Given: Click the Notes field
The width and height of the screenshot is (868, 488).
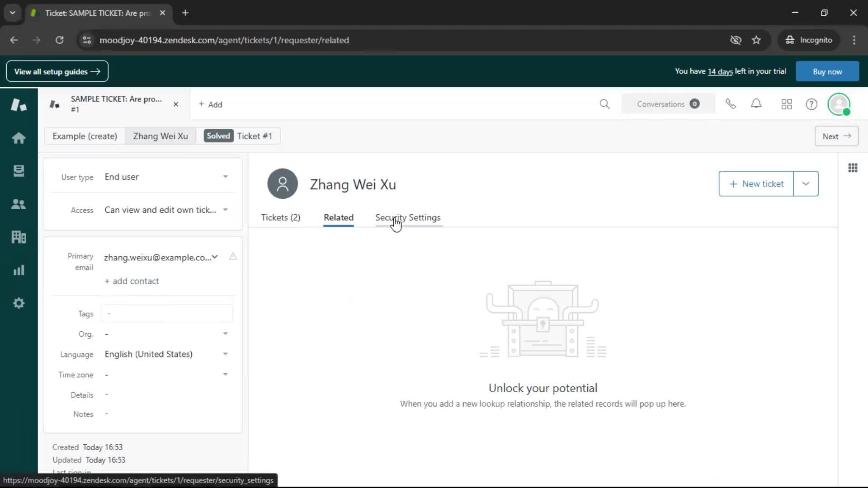Looking at the screenshot, I should (x=167, y=414).
